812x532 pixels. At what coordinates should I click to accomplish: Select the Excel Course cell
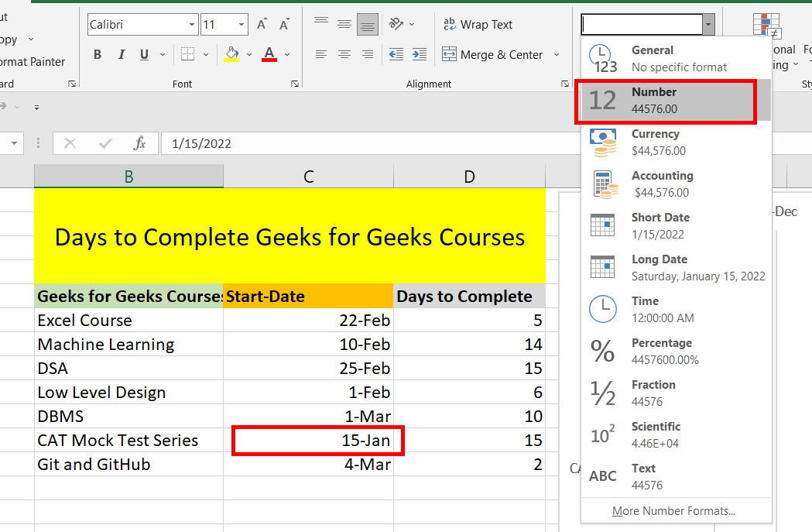129,320
